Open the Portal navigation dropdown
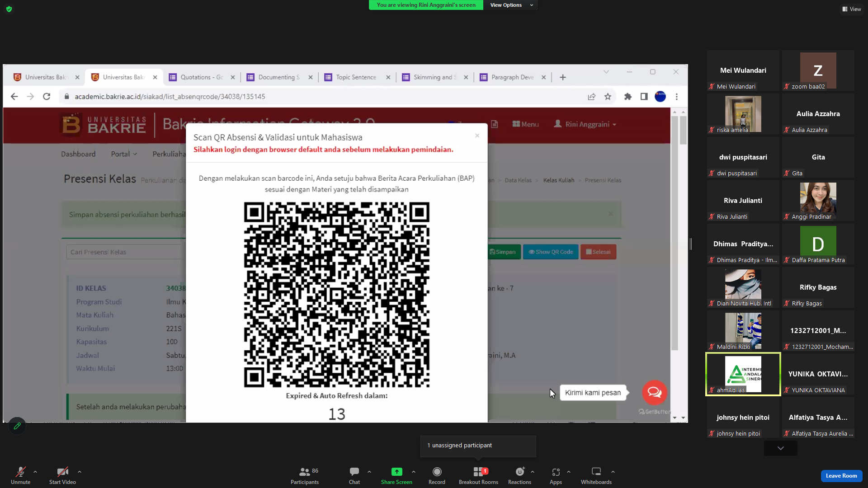This screenshot has width=868, height=488. click(124, 154)
